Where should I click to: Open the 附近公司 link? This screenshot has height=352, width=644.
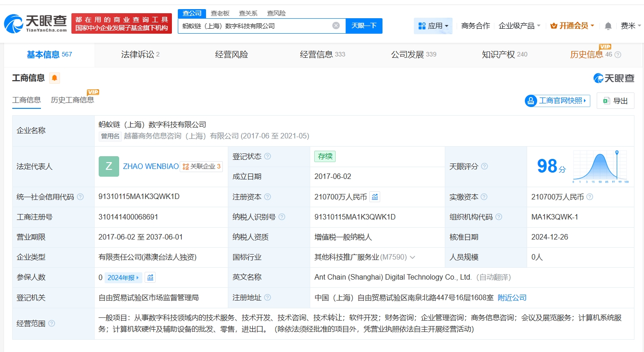(x=512, y=297)
